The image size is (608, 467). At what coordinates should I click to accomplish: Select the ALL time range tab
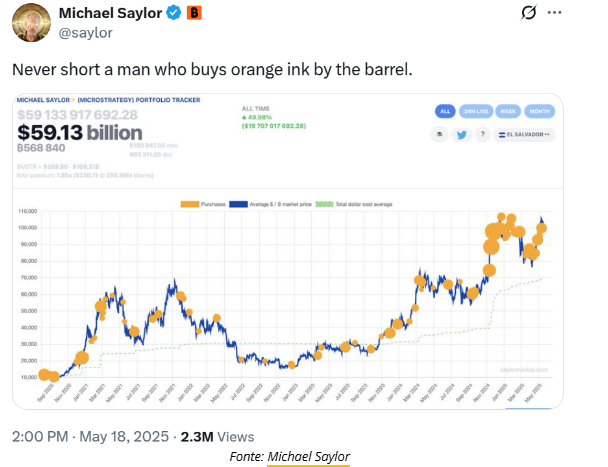pyautogui.click(x=445, y=111)
